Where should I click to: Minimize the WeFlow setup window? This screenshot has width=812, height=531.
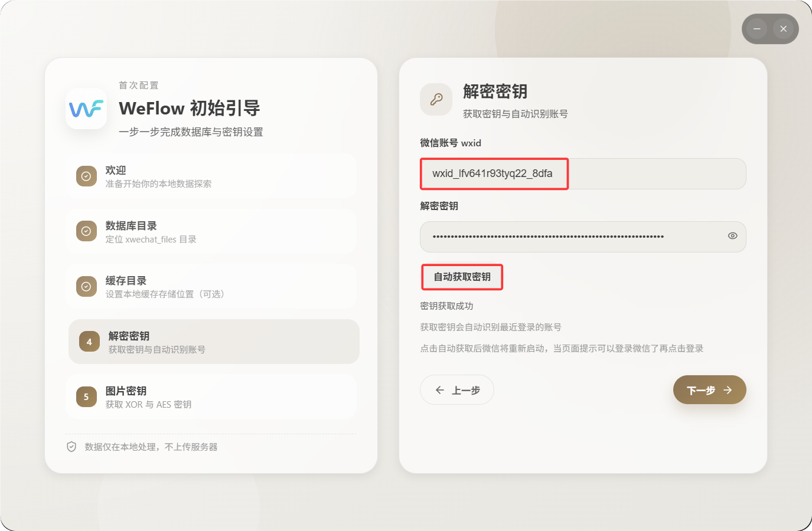click(x=756, y=29)
